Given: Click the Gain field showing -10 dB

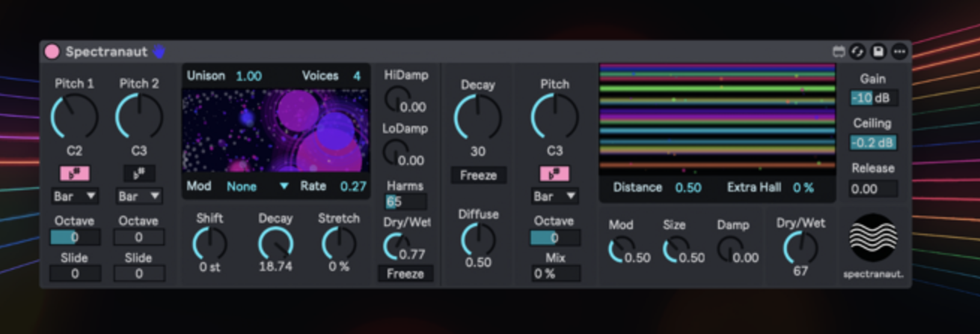Looking at the screenshot, I should (873, 98).
